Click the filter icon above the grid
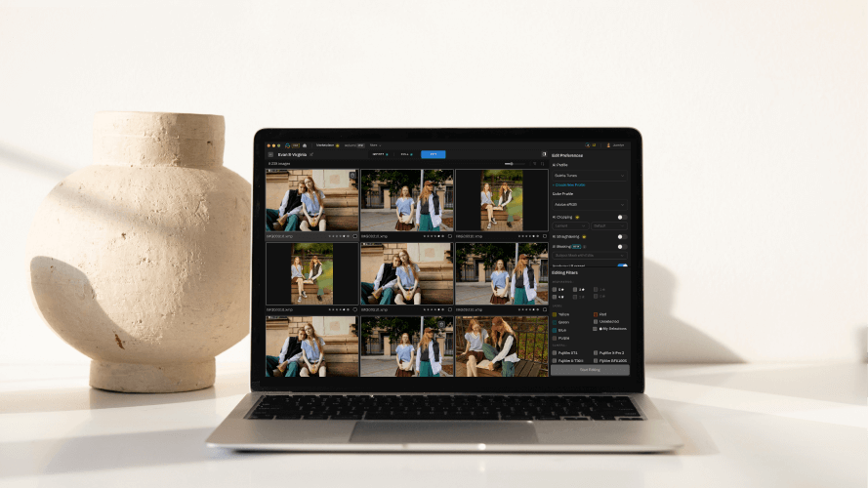The width and height of the screenshot is (868, 488). [534, 163]
